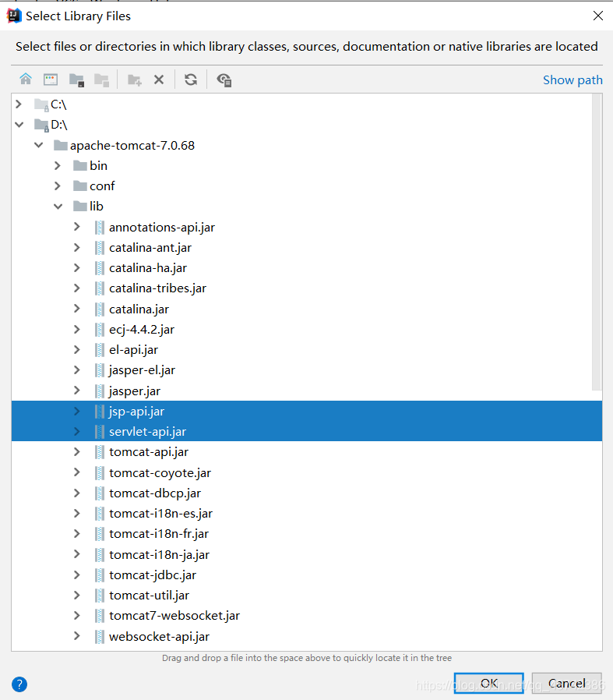Click the apache-tomcat-7.0.68 folder icon
The height and width of the screenshot is (700, 613).
pyautogui.click(x=60, y=146)
